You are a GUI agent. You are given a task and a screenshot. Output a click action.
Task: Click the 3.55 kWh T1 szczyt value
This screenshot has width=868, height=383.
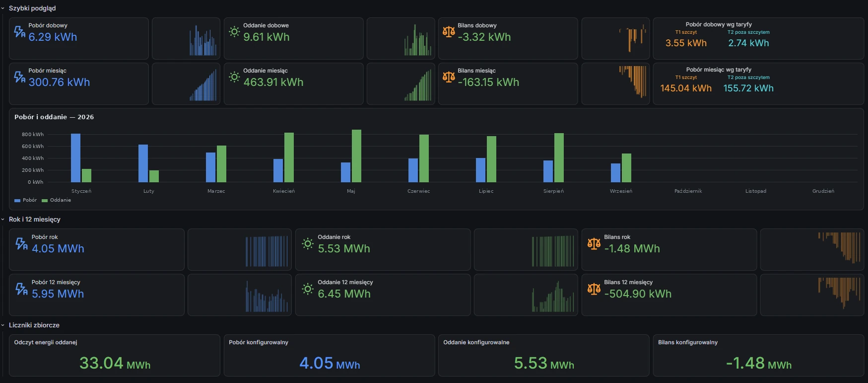[x=686, y=43]
